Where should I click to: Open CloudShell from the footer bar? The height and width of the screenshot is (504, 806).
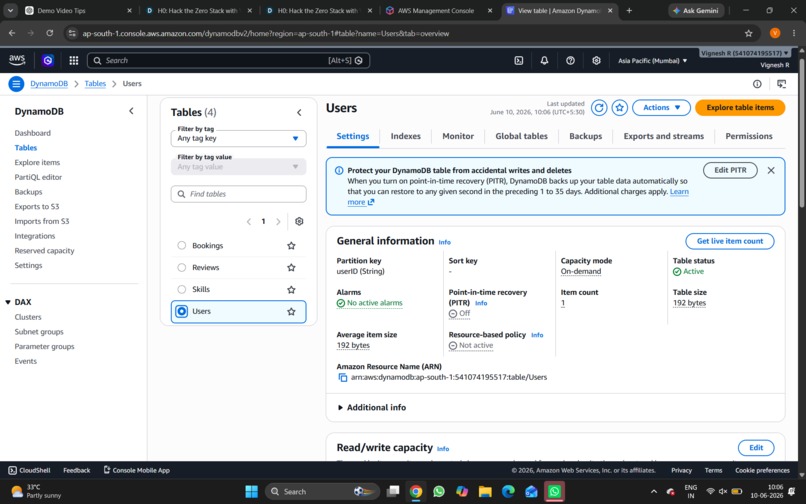[x=29, y=470]
